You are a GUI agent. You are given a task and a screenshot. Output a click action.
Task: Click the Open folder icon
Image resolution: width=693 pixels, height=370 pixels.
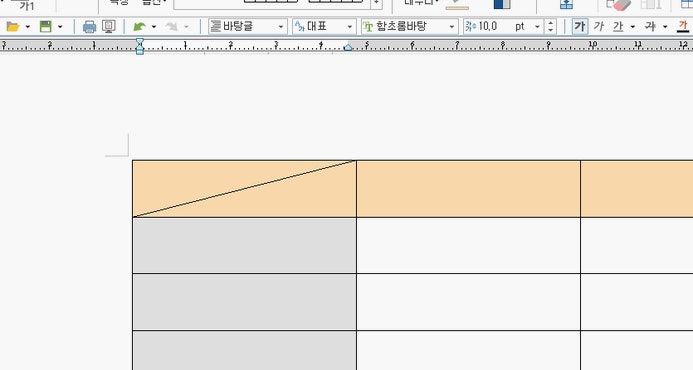(12, 27)
